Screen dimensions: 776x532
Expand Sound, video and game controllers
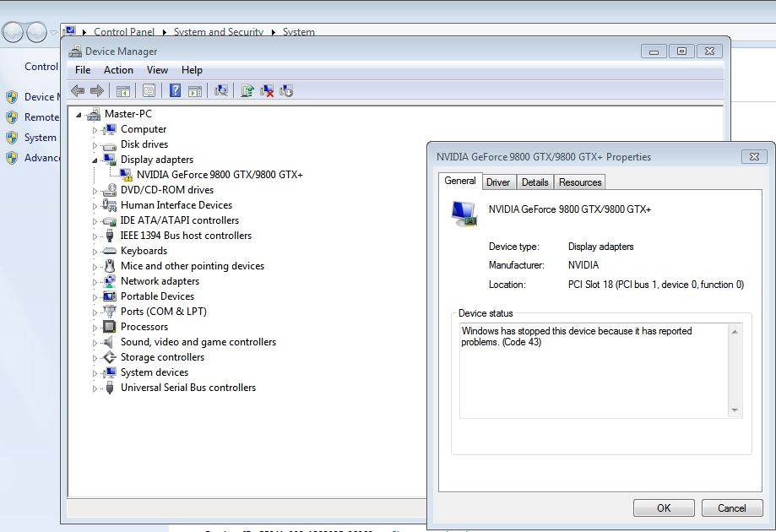pos(95,343)
